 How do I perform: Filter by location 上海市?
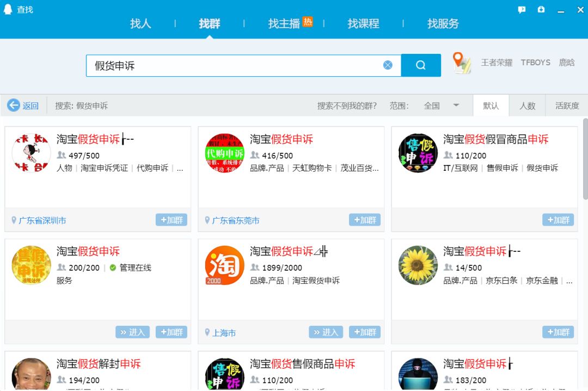tap(224, 333)
